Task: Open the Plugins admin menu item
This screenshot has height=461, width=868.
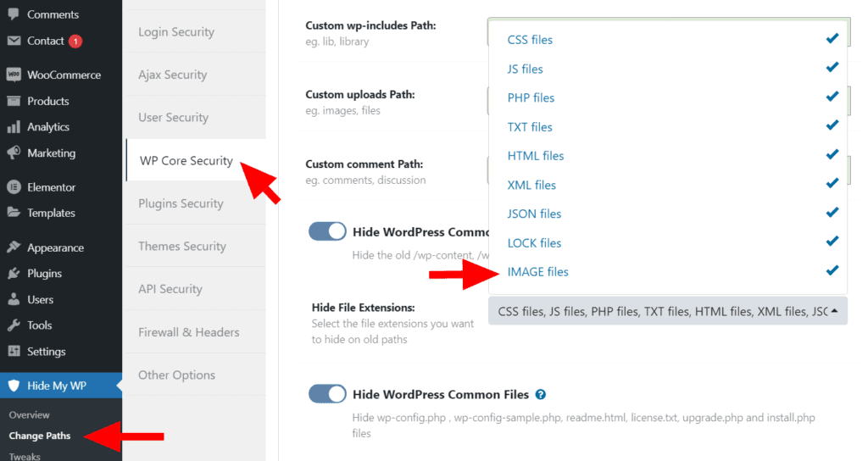Action: point(44,274)
